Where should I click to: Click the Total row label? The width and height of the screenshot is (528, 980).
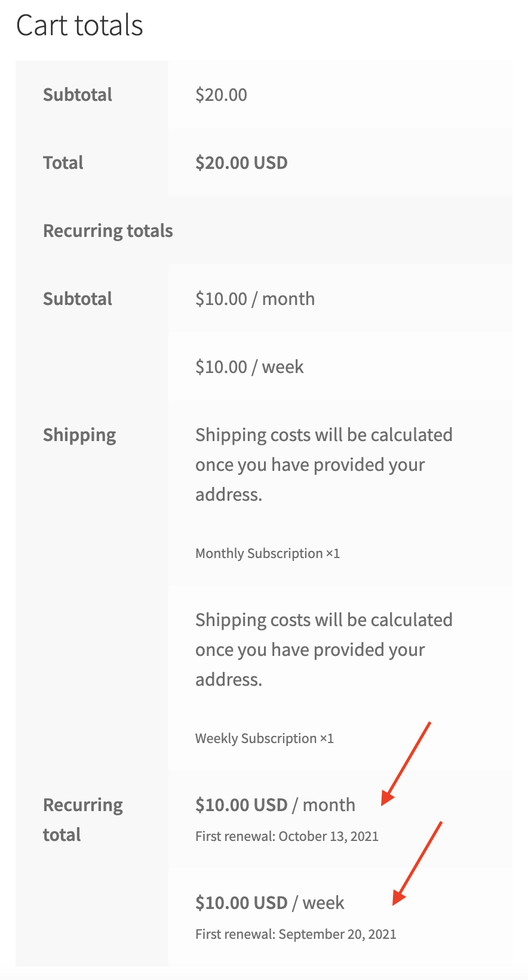point(63,163)
